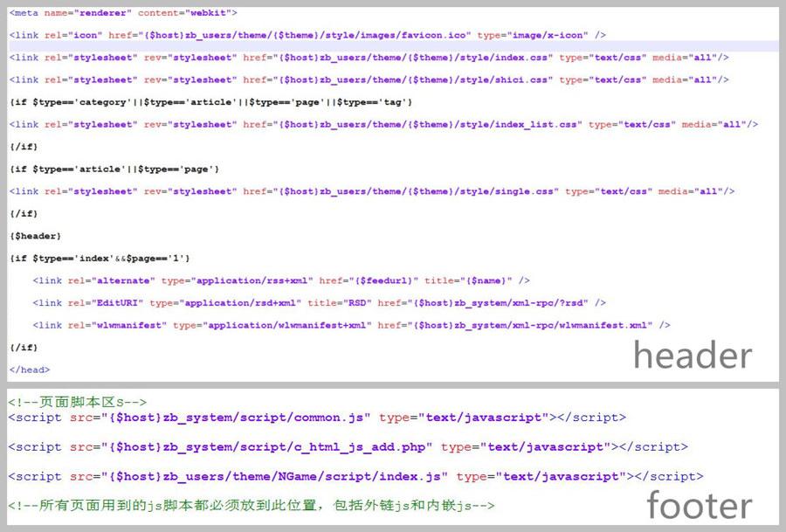The image size is (786, 532).
Task: Click the style/shici.css stylesheet path
Action: click(413, 79)
